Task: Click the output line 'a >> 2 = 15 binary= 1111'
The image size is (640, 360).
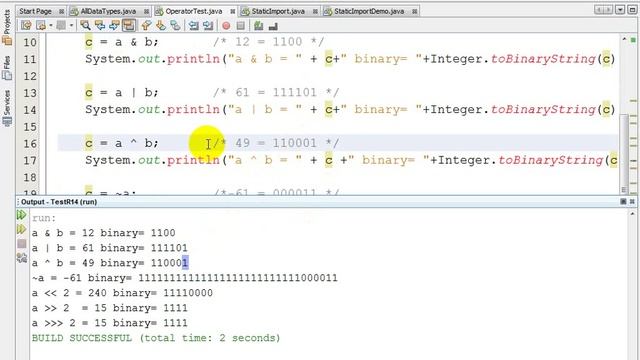Action: coord(110,308)
